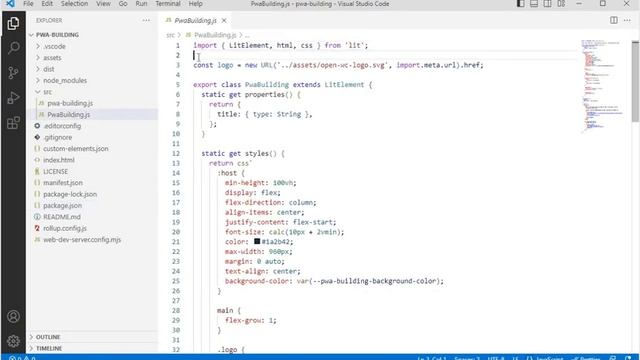Open the LICENSE file
Image resolution: width=640 pixels, height=360 pixels.
tap(56, 171)
